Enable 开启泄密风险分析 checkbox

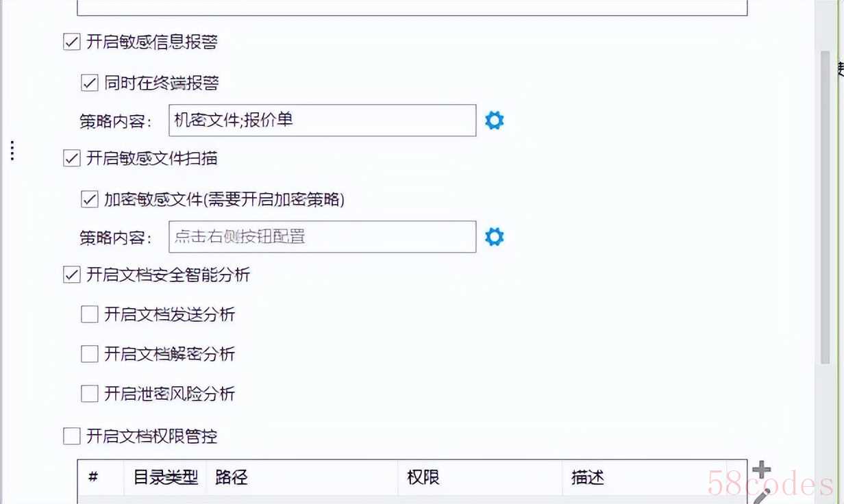[x=90, y=394]
